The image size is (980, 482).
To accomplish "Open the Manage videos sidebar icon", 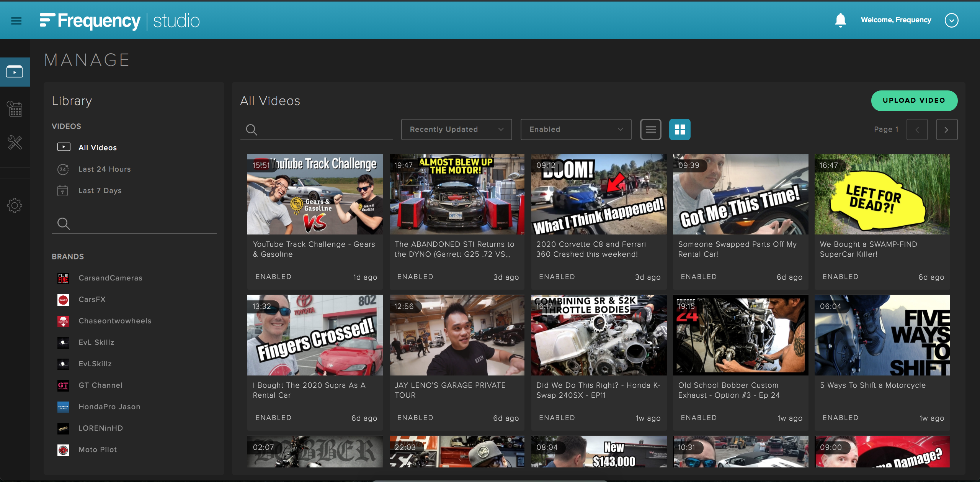I will click(15, 72).
